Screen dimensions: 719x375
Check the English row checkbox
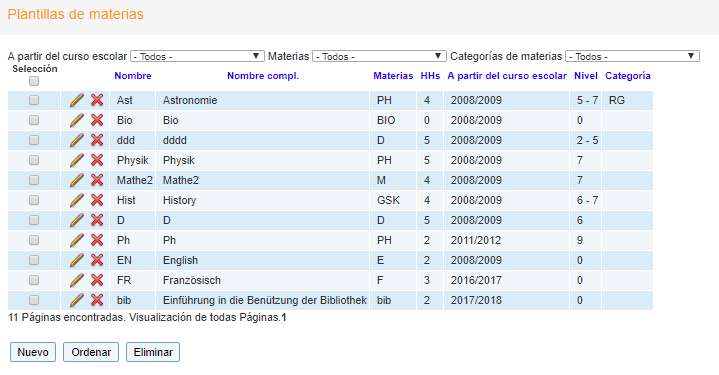coord(34,260)
